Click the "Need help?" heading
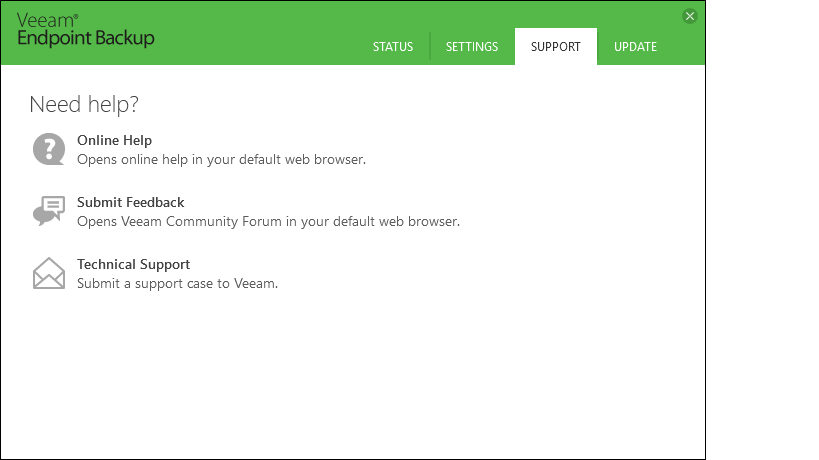The height and width of the screenshot is (460, 819). tap(83, 104)
